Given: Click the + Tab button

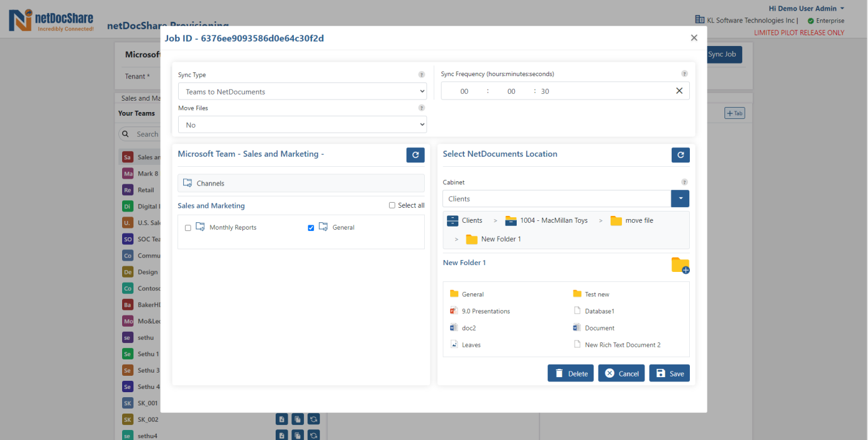Looking at the screenshot, I should (735, 113).
